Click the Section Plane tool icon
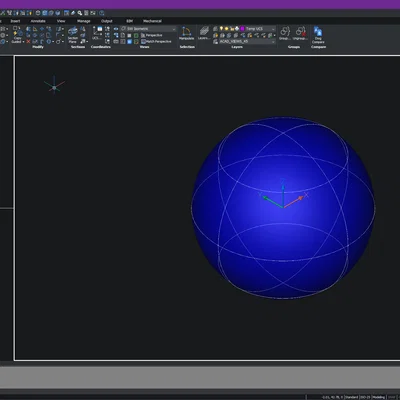 [x=73, y=35]
